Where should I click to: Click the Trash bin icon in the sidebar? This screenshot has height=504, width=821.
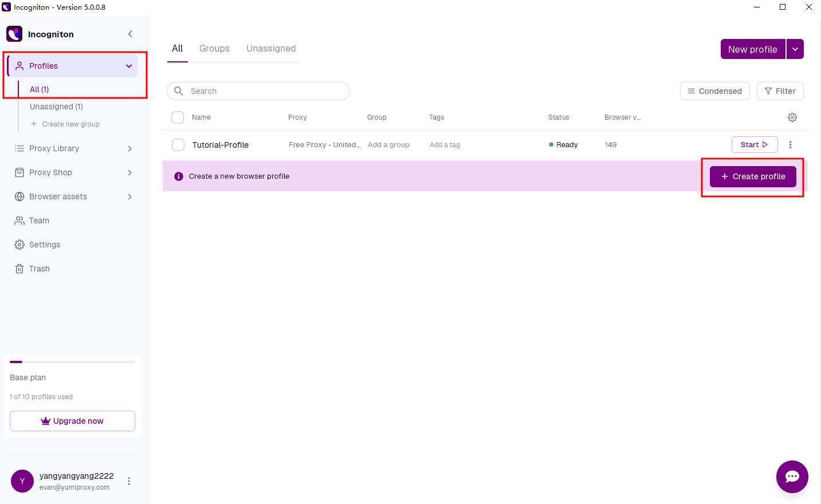[19, 269]
